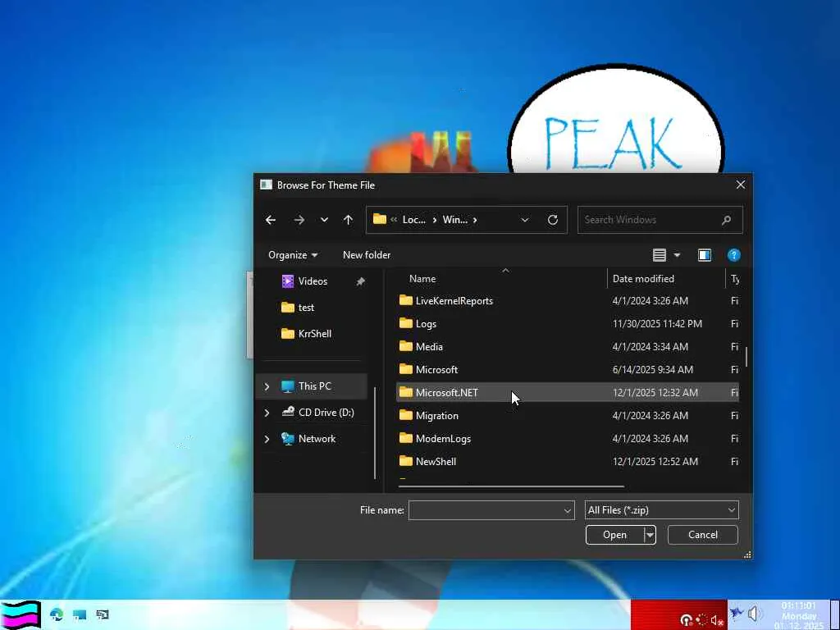Open the KrrShell folder in sidebar
The height and width of the screenshot is (630, 840).
[314, 334]
